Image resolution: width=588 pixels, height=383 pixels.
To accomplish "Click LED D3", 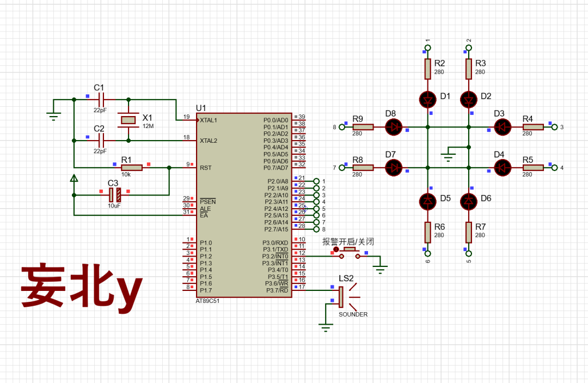I will click(503, 127).
